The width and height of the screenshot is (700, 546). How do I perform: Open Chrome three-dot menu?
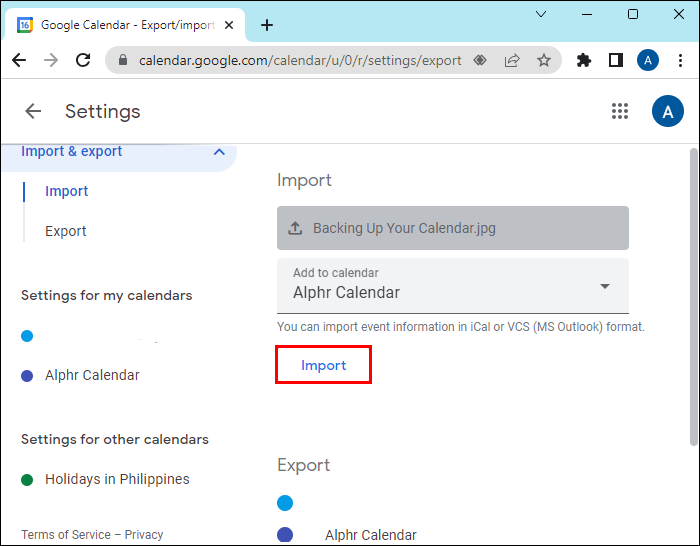(680, 60)
